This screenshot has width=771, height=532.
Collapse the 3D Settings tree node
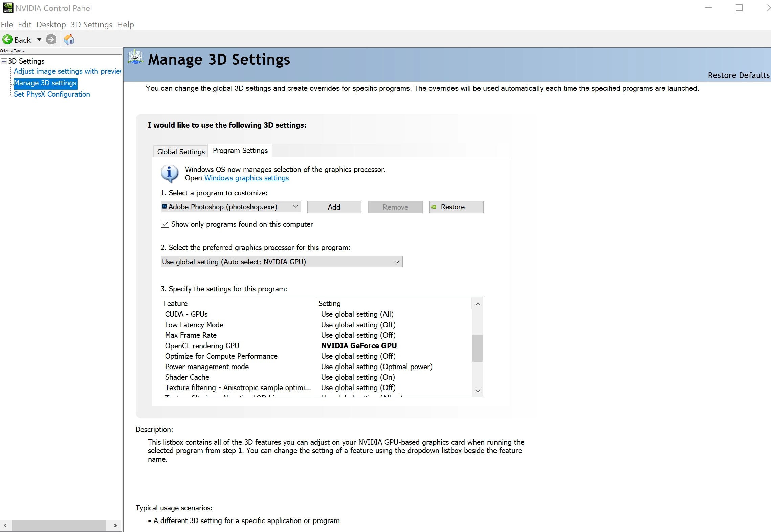click(4, 61)
